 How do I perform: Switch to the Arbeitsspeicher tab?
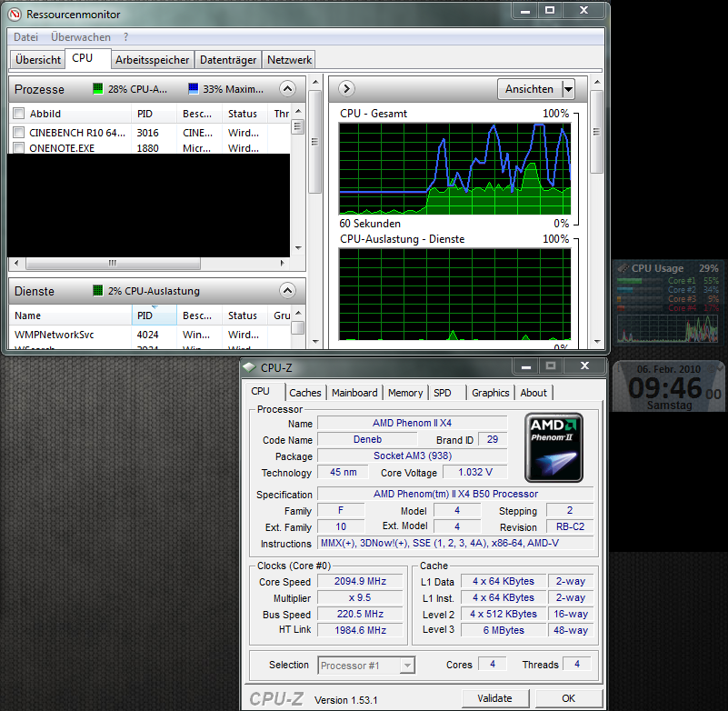(153, 60)
